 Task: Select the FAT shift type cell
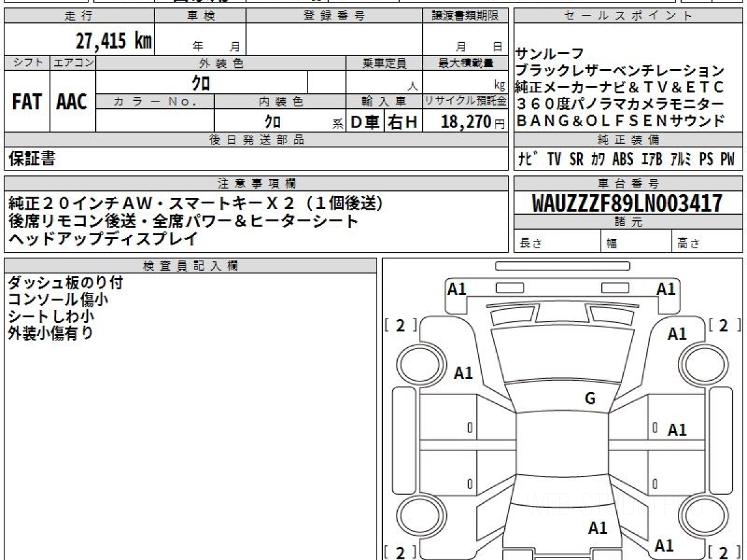[27, 102]
